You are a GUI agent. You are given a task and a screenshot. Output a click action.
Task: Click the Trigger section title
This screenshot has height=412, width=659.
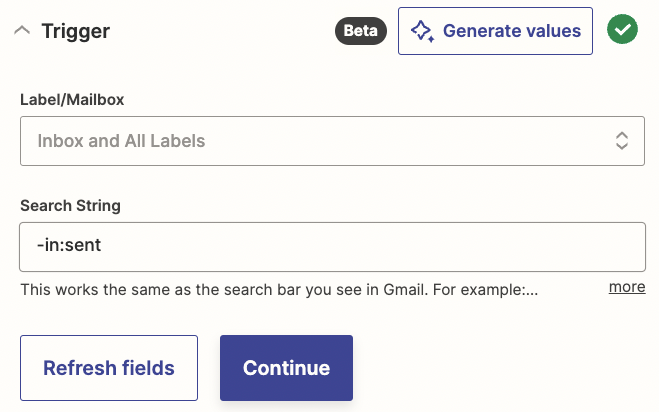click(75, 31)
